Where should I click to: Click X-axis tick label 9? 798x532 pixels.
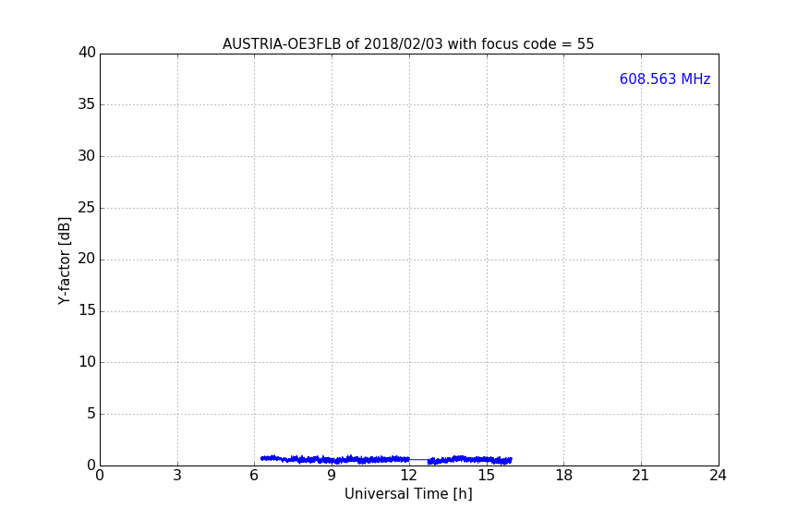click(x=332, y=476)
